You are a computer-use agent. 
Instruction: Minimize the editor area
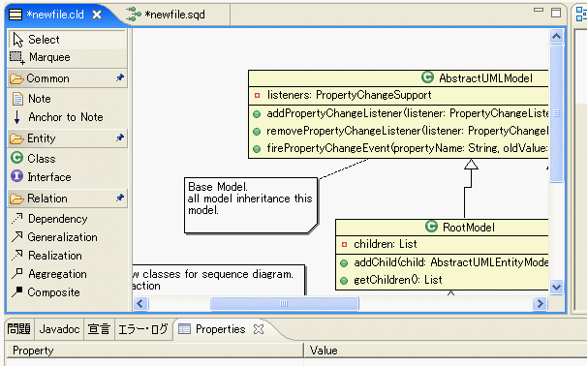[x=539, y=10]
